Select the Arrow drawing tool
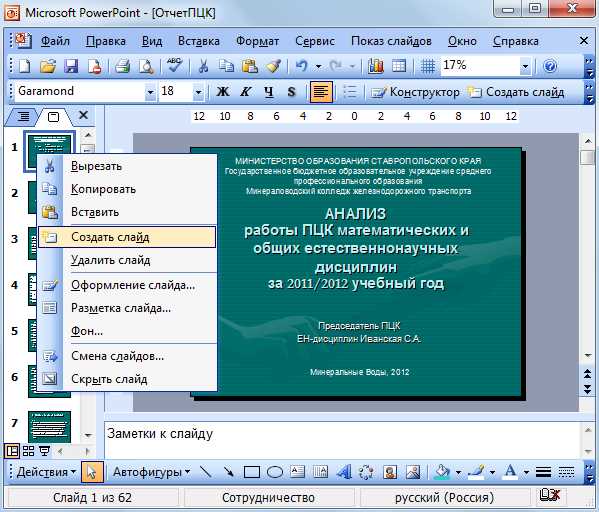599x512 pixels. (x=228, y=472)
